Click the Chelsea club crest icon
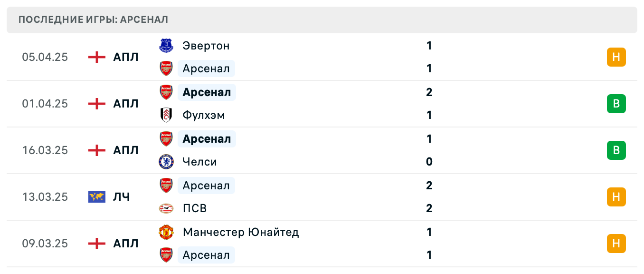The width and height of the screenshot is (644, 274). [166, 162]
